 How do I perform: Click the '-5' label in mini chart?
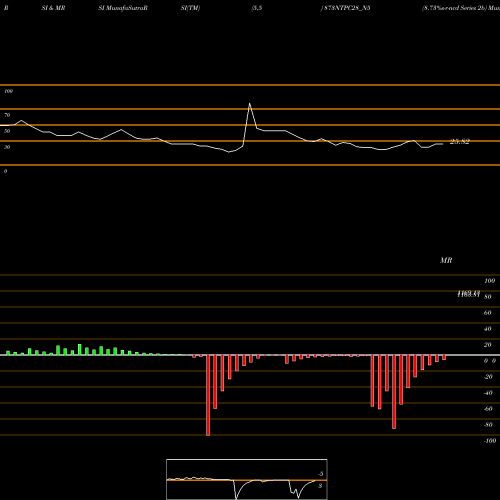321,474
